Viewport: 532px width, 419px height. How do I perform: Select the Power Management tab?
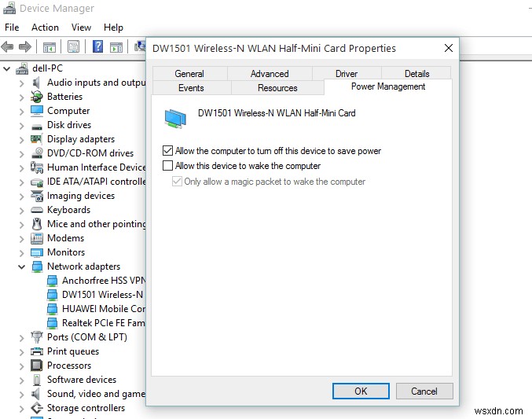pyautogui.click(x=388, y=86)
